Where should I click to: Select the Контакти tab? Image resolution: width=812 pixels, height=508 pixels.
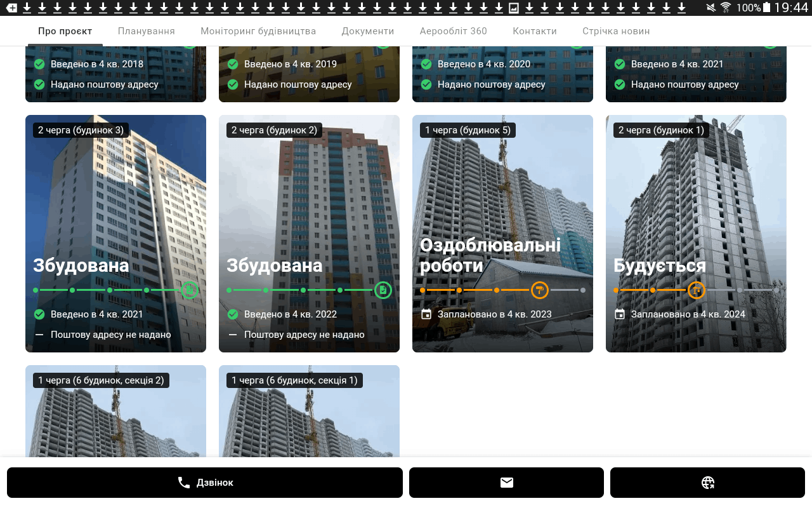coord(535,31)
